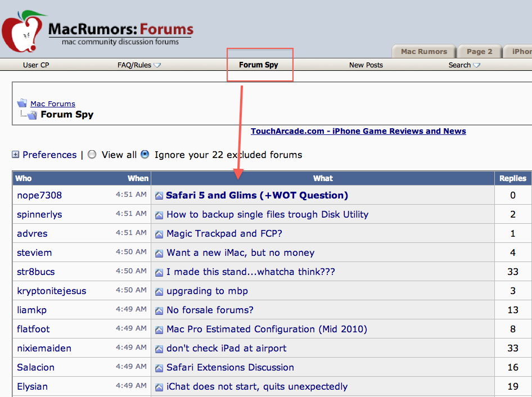Open user profile nixiemaiden

point(44,349)
